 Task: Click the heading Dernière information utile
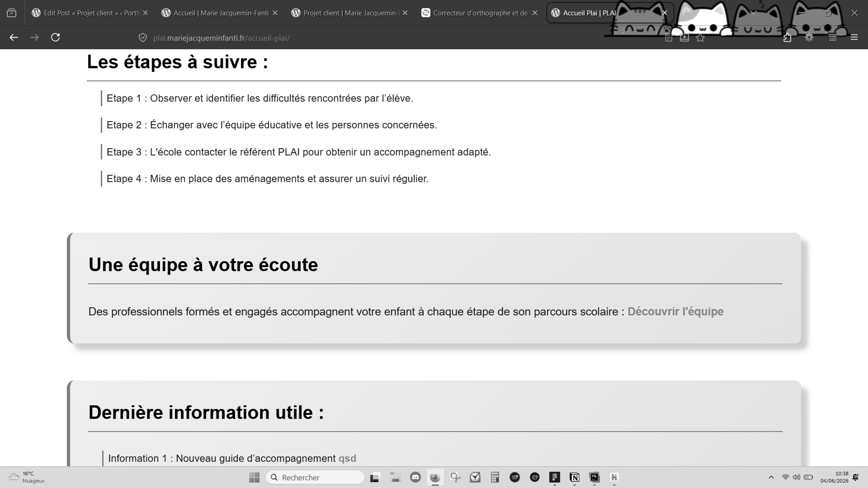(206, 413)
